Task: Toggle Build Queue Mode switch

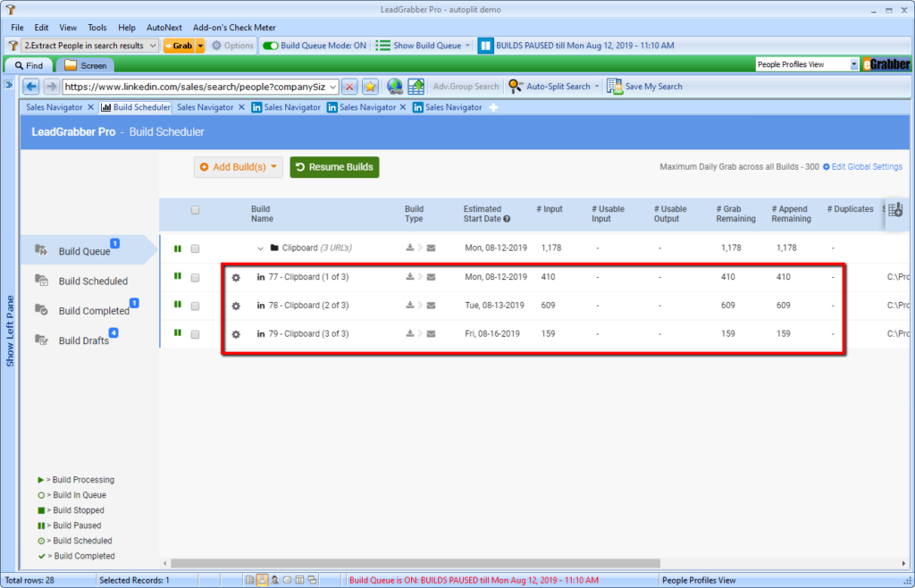Action: pyautogui.click(x=270, y=46)
